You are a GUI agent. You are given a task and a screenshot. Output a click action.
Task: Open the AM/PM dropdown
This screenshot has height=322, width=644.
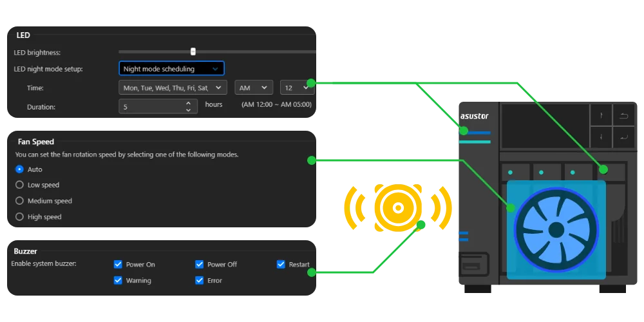point(253,88)
